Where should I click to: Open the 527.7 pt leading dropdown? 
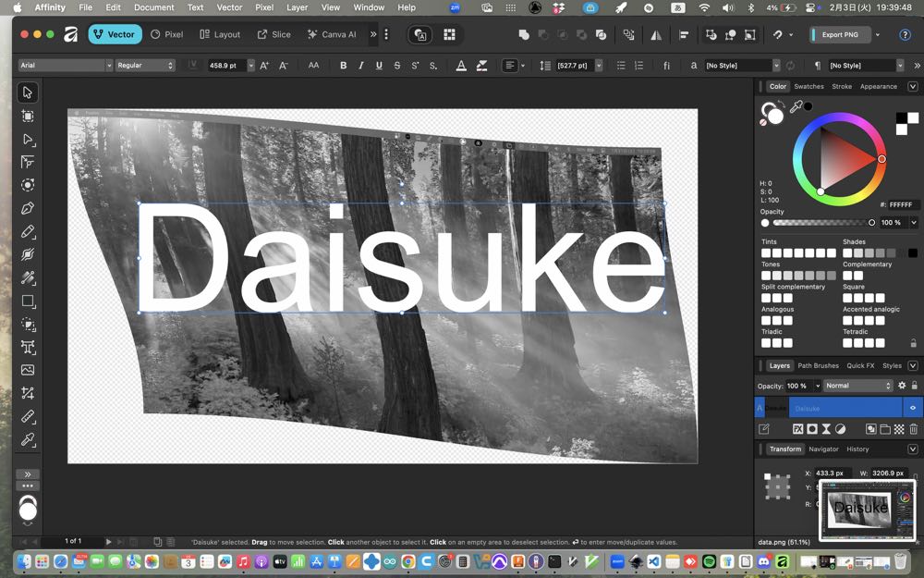pyautogui.click(x=599, y=66)
